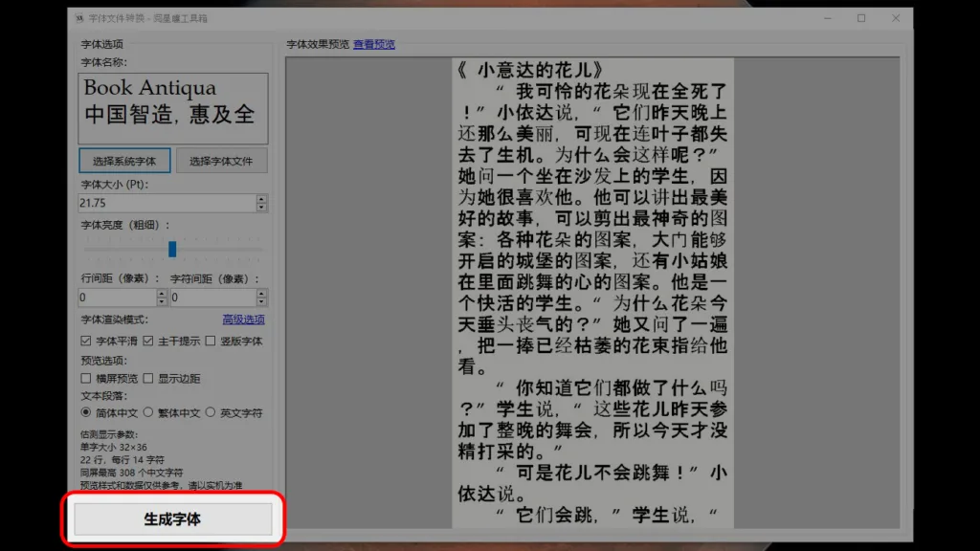Click the Book Antiqua font name preview box
The height and width of the screenshot is (551, 980).
173,105
